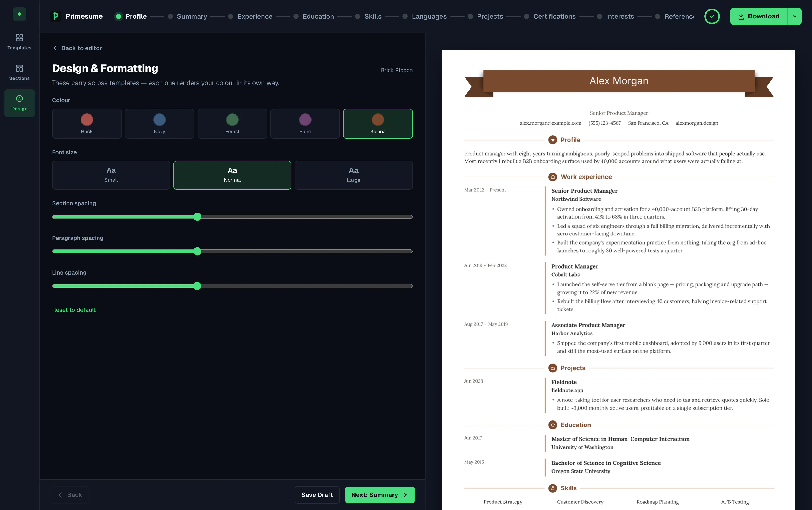Viewport: 812px width, 510px height.
Task: Click (555) 123-4567 phone number
Action: coord(605,123)
